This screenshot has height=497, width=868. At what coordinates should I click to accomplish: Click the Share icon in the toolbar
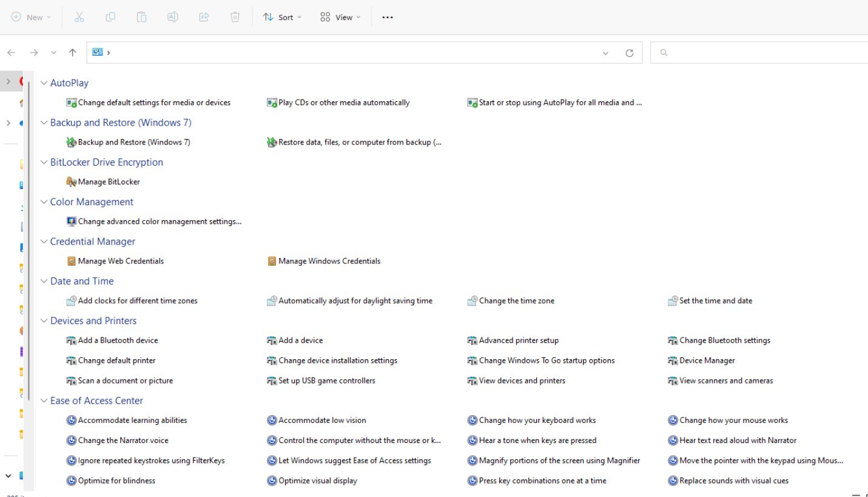tap(204, 16)
